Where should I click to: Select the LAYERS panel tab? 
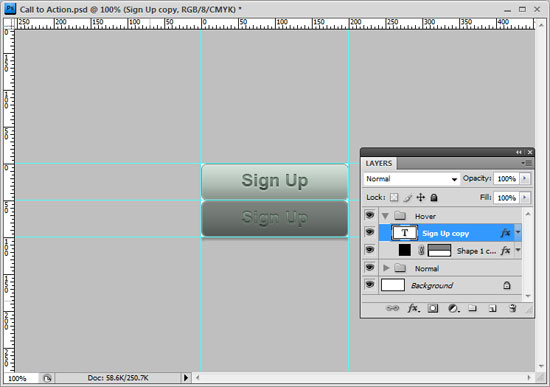pos(378,164)
